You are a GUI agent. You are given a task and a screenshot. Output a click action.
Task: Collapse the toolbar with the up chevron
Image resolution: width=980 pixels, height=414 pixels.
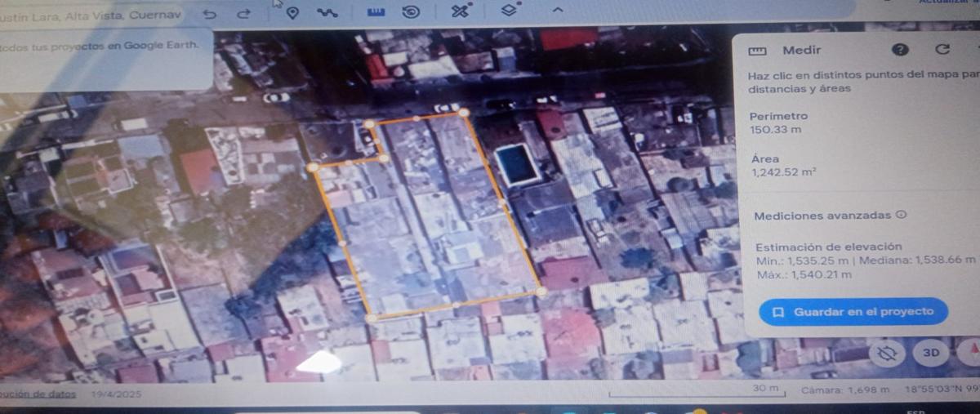click(558, 10)
